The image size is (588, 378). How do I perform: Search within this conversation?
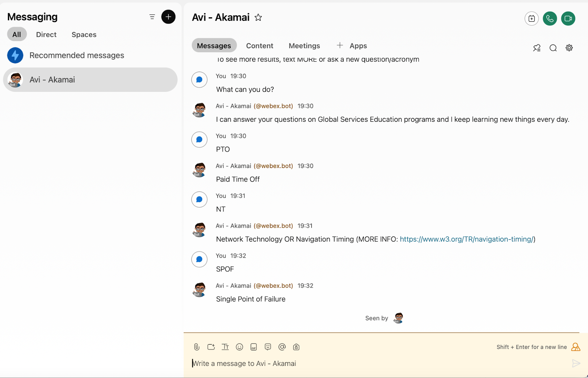click(553, 48)
